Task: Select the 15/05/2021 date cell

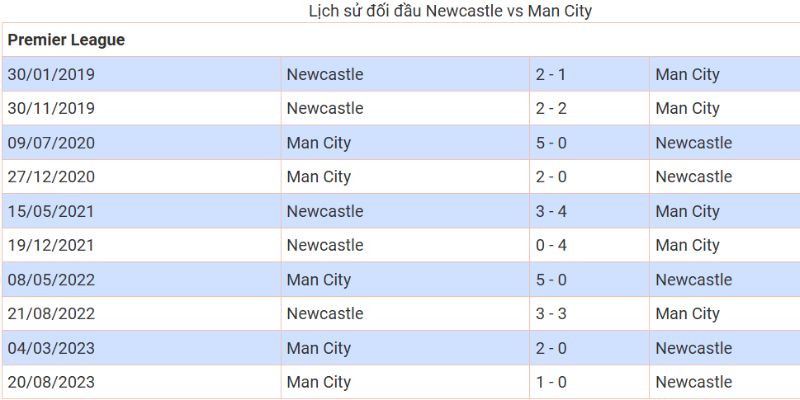Action: pyautogui.click(x=51, y=211)
